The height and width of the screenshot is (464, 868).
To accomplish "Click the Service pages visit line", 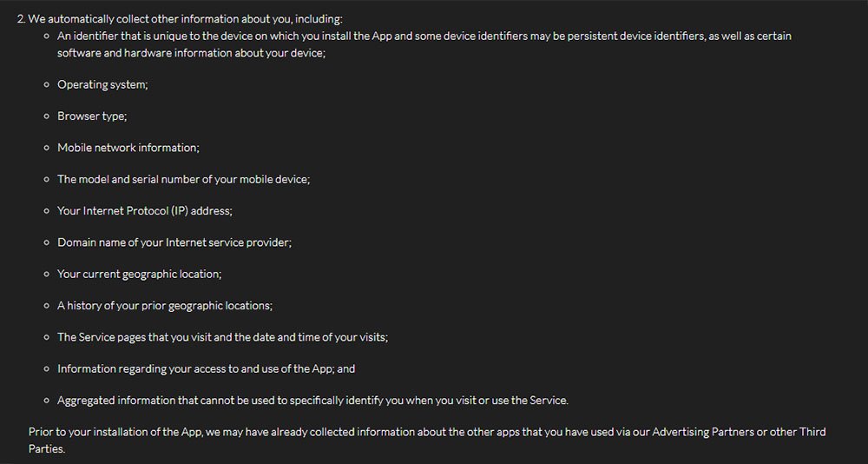I will pos(222,337).
